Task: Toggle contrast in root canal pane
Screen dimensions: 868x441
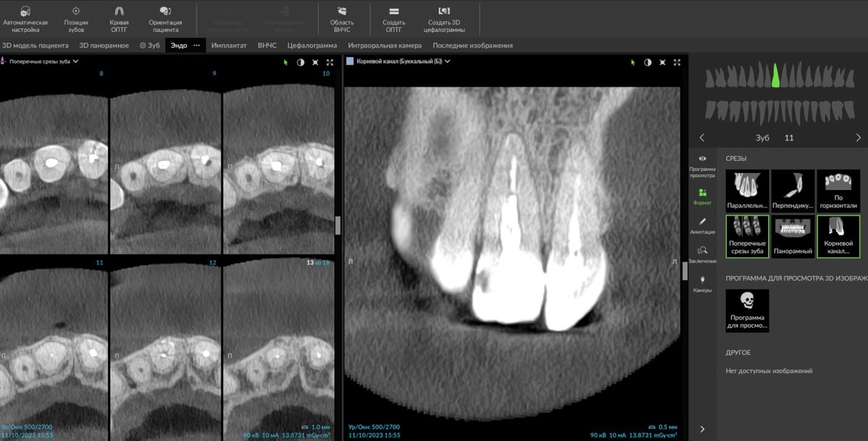Action: [x=647, y=62]
